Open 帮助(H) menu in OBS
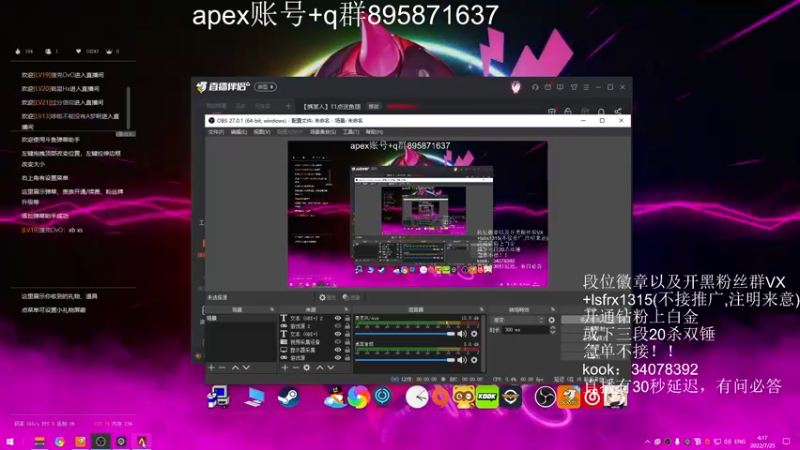Screen dimensions: 800x450 (374, 132)
